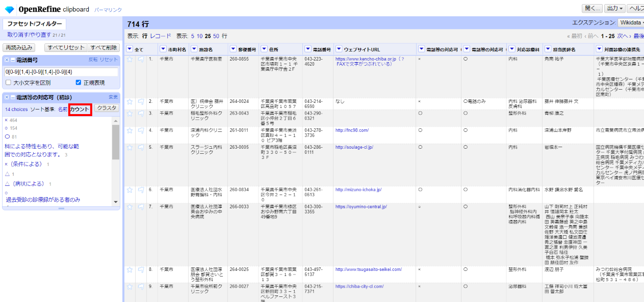Click 反転 on 電話番号 facet
The height and width of the screenshot is (302, 644).
coord(93,60)
